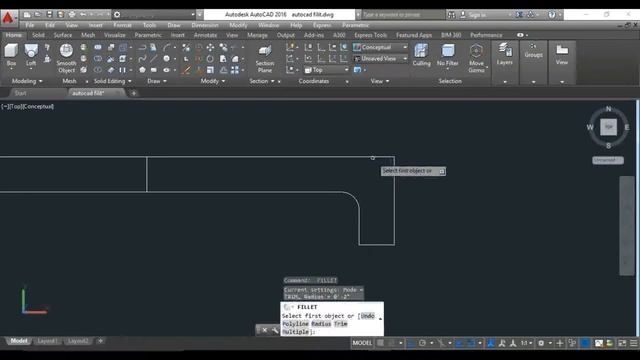
Task: Open the Layers panel
Action: (505, 54)
